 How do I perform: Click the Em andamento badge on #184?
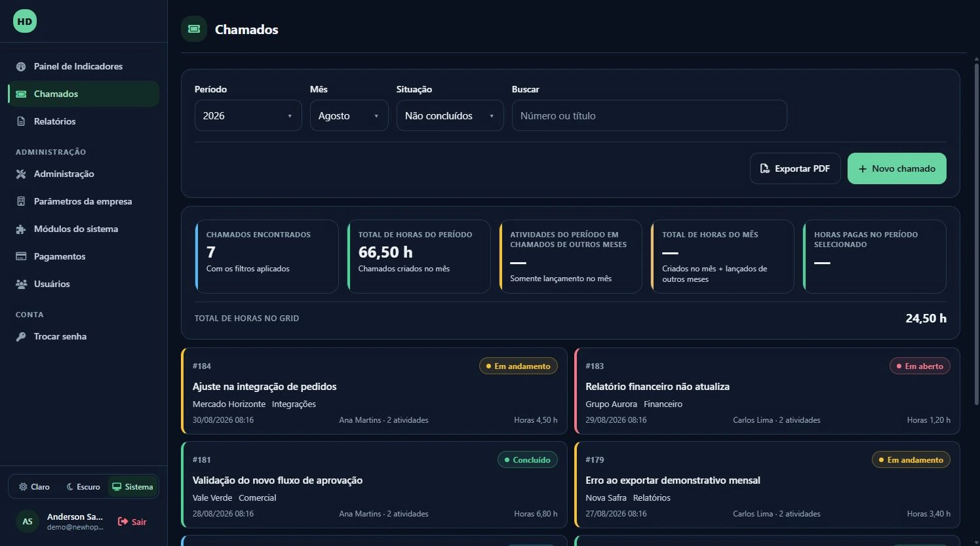[519, 366]
